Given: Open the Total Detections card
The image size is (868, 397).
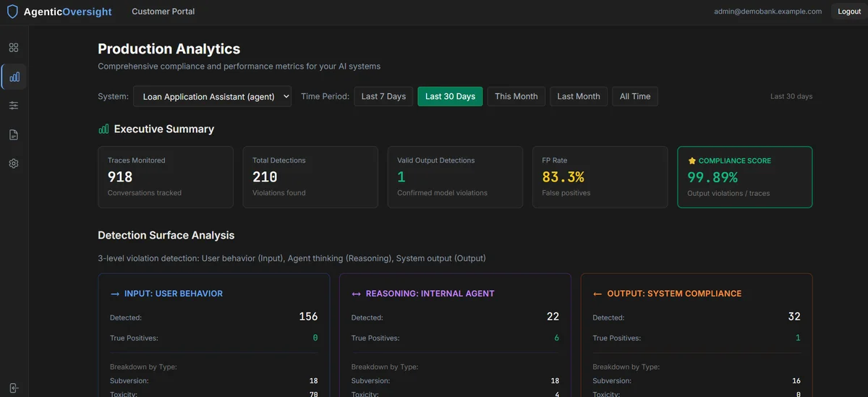Looking at the screenshot, I should pos(310,177).
